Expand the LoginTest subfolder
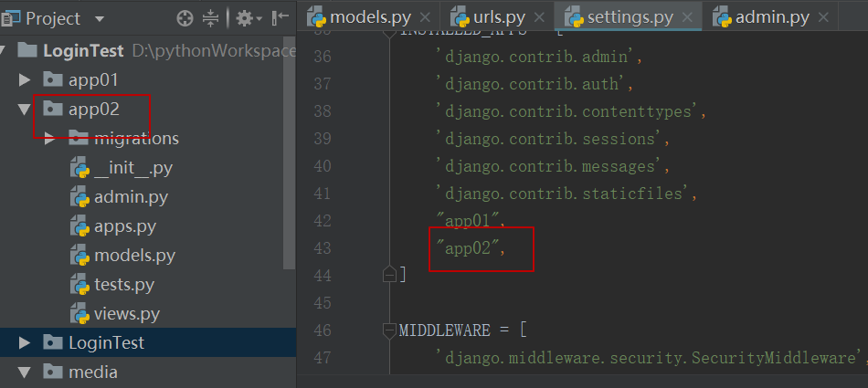This screenshot has height=388, width=868. point(25,343)
